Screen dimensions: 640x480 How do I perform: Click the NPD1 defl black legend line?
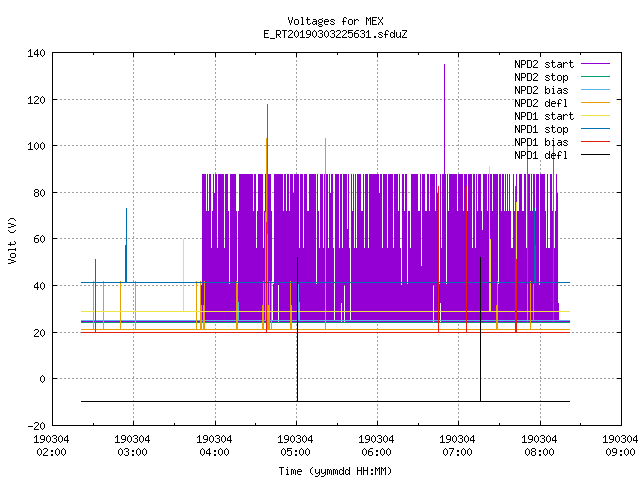pyautogui.click(x=595, y=155)
